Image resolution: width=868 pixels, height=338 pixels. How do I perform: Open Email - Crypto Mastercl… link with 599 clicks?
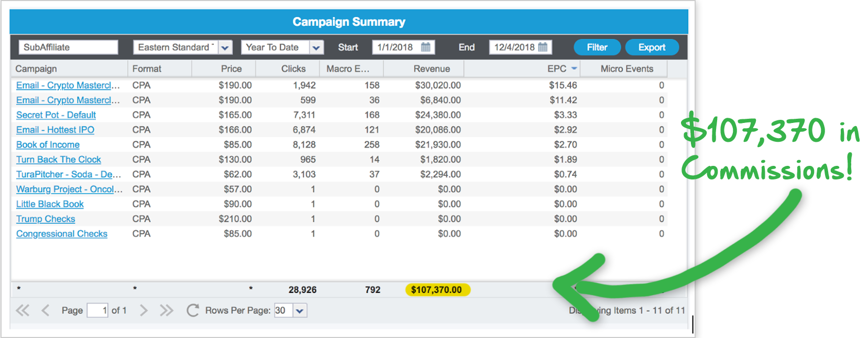(x=68, y=100)
